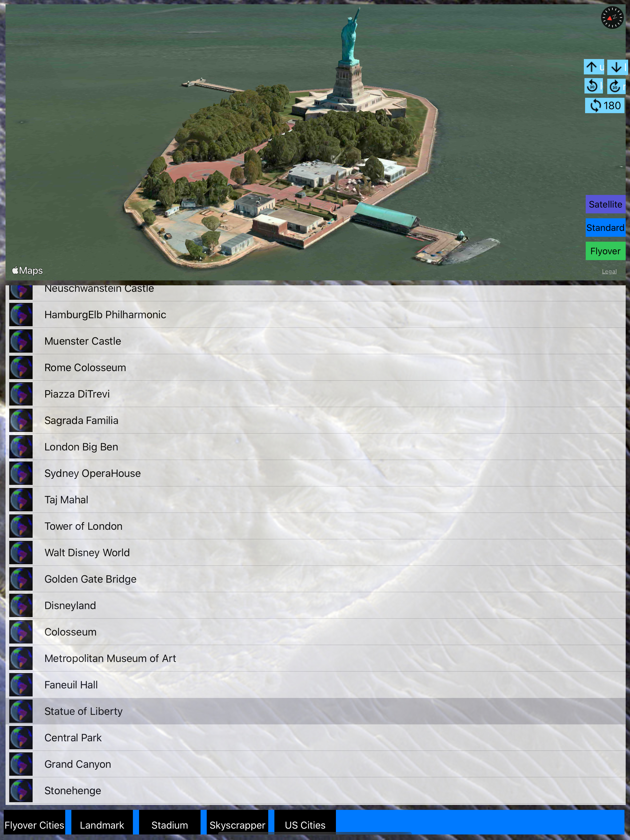Tap globe icon beside Stonehenge
This screenshot has height=840, width=630.
[21, 790]
